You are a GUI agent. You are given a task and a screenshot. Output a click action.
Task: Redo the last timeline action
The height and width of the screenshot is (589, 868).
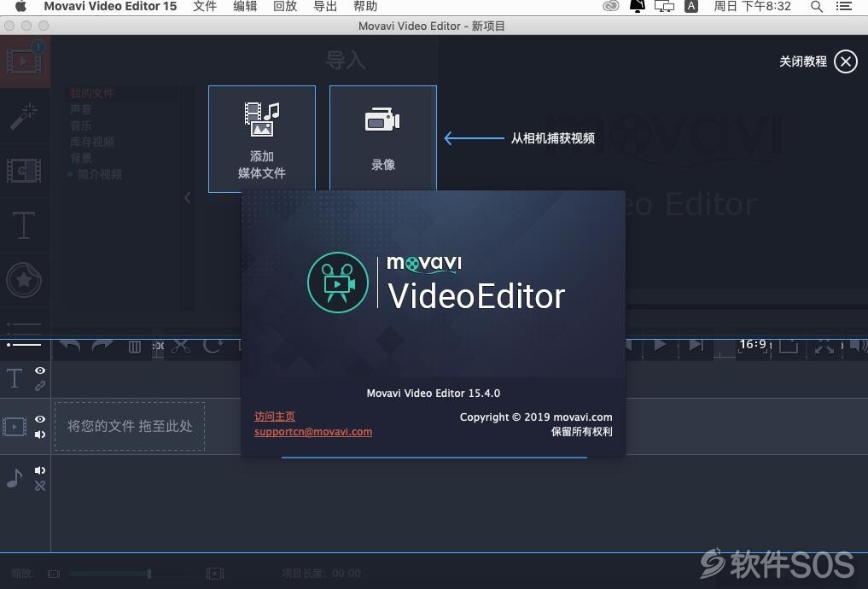click(x=102, y=347)
